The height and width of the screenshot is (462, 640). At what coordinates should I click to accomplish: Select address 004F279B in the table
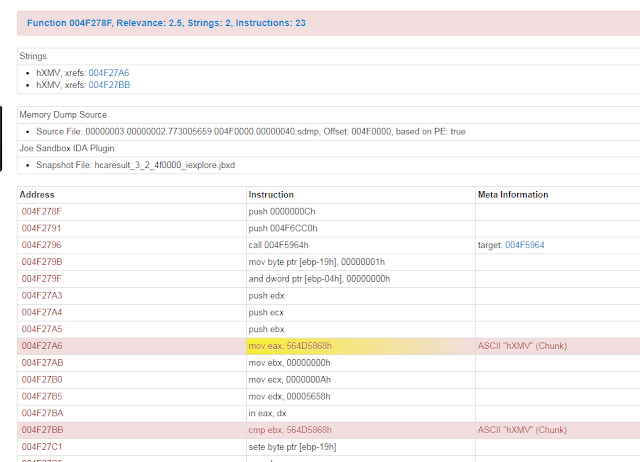click(x=42, y=262)
